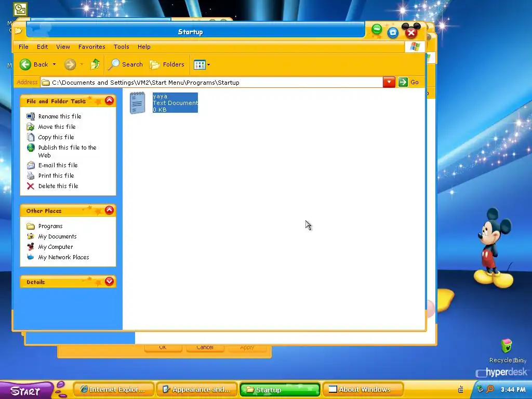Open the Back history dropdown arrow

coord(54,64)
